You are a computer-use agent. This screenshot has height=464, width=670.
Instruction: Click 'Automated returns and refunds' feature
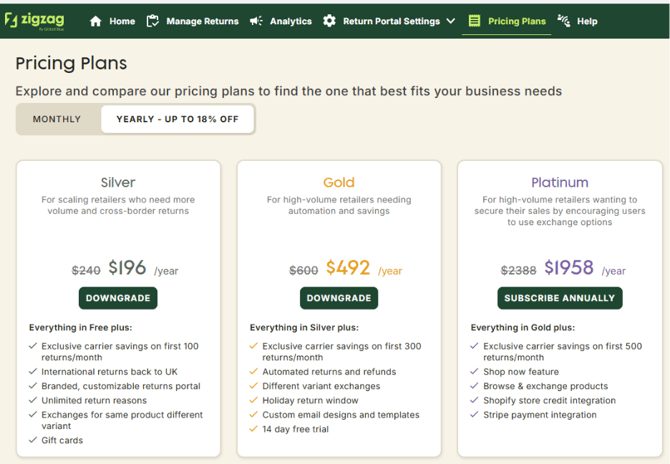point(329,372)
